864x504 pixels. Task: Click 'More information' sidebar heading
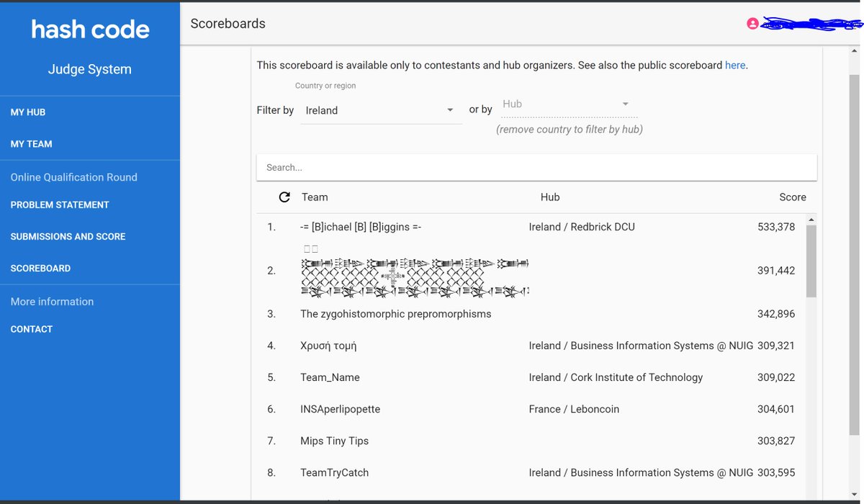point(52,302)
